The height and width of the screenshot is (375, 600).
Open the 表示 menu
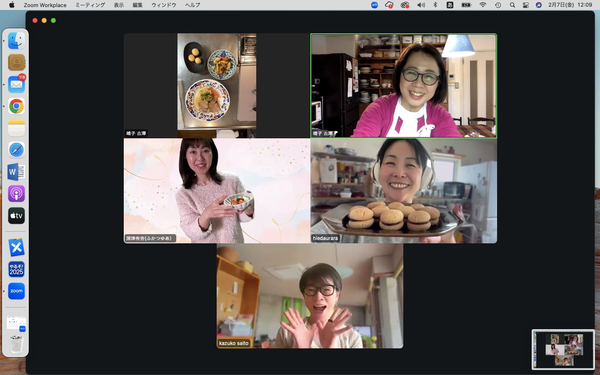(x=119, y=5)
